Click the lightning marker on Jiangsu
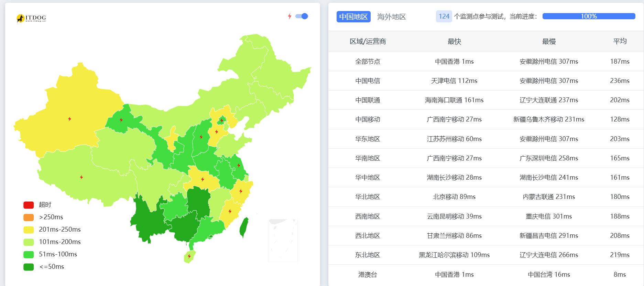 239,166
